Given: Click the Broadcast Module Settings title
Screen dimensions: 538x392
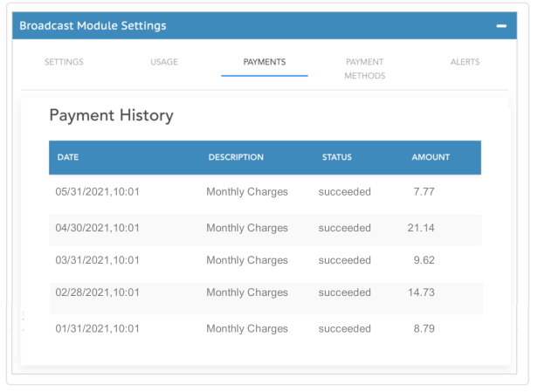Looking at the screenshot, I should coord(93,26).
